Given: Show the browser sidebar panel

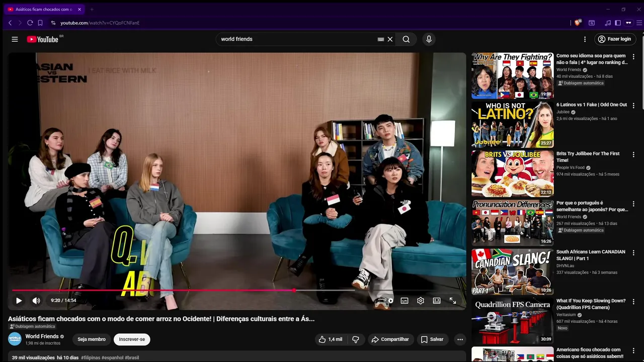Looking at the screenshot, I should 618,23.
